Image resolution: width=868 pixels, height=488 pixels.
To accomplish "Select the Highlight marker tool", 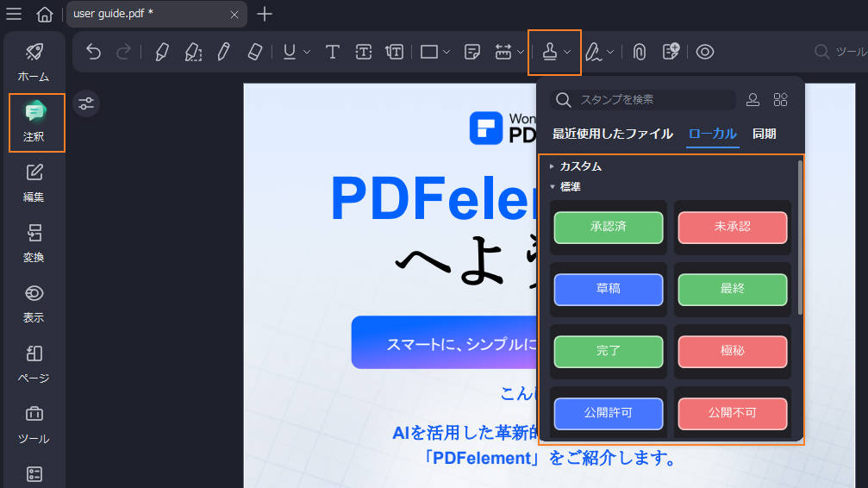I will point(162,52).
